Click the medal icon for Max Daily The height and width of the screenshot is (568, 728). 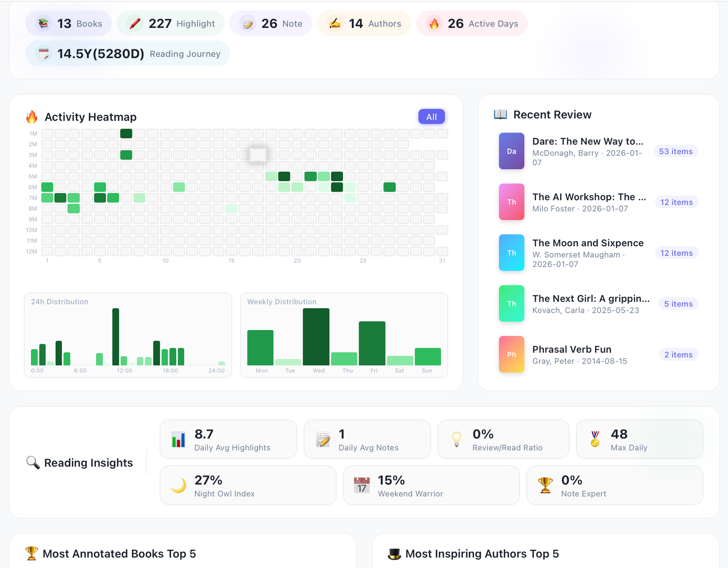[x=595, y=439]
